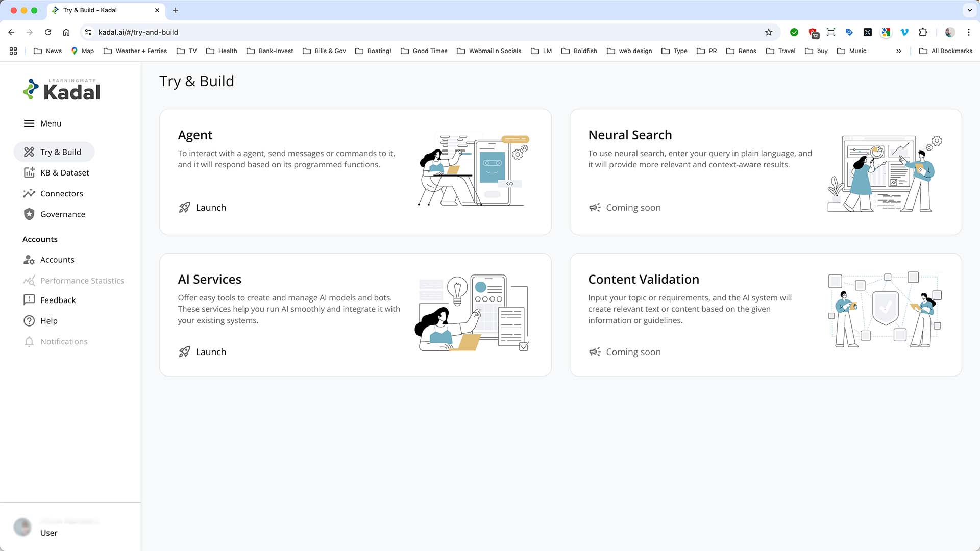The height and width of the screenshot is (551, 980).
Task: Open Governance from the sidebar
Action: (x=62, y=214)
